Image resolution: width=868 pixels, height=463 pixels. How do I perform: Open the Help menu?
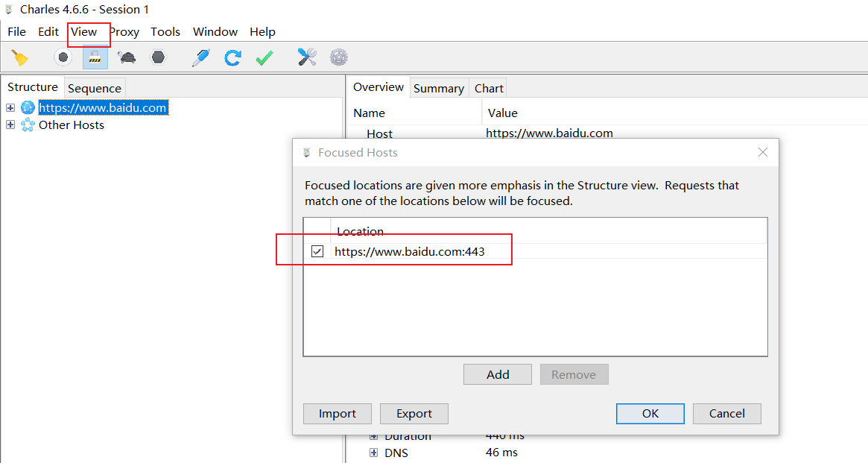coord(262,31)
